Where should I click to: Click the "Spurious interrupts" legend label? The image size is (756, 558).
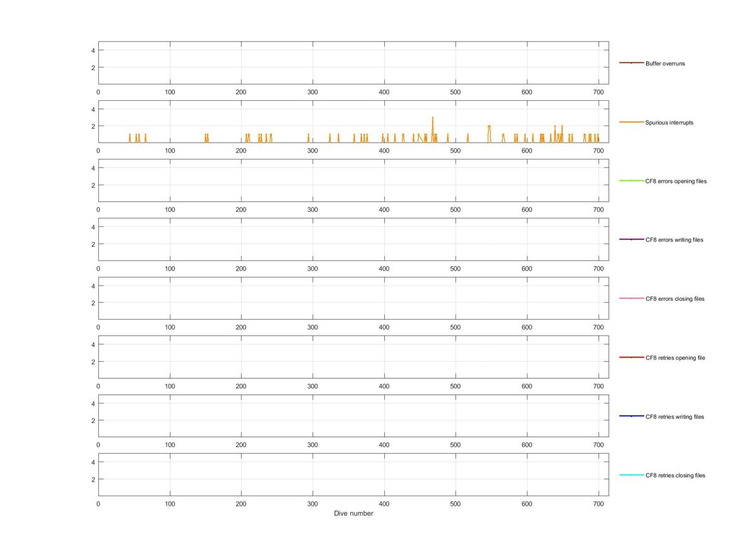[669, 122]
